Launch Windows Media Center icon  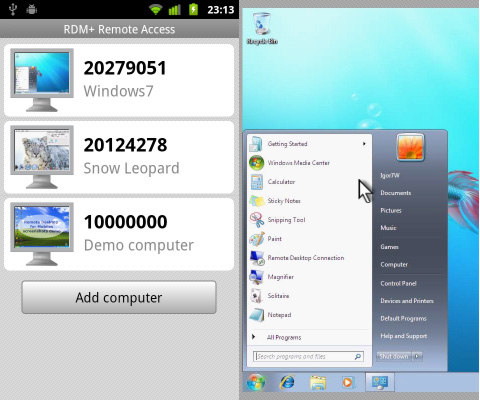[x=257, y=163]
